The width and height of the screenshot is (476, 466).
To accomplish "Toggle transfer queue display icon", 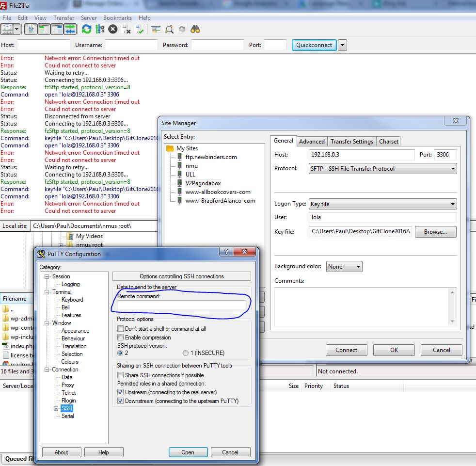I will coord(70,30).
